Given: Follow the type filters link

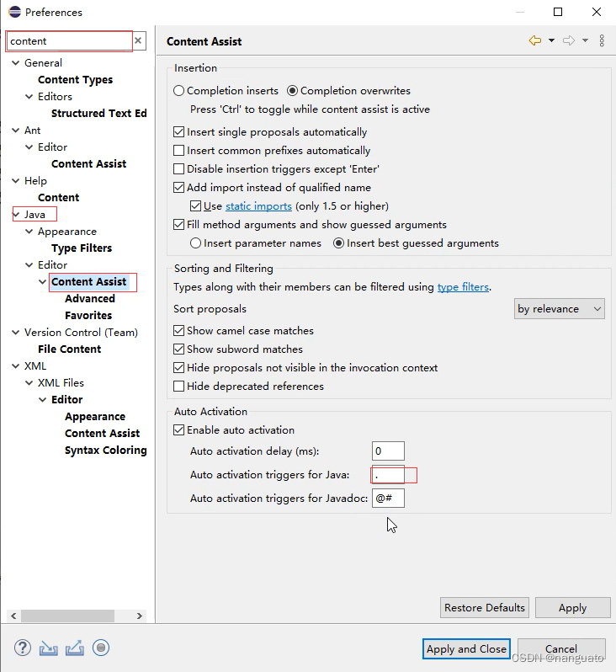Looking at the screenshot, I should tap(463, 286).
